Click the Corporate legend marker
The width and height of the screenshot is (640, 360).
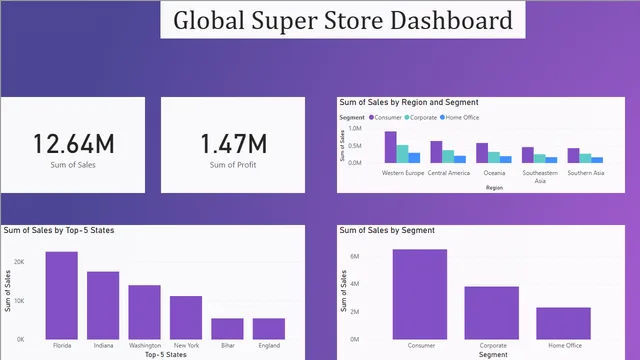pyautogui.click(x=407, y=118)
